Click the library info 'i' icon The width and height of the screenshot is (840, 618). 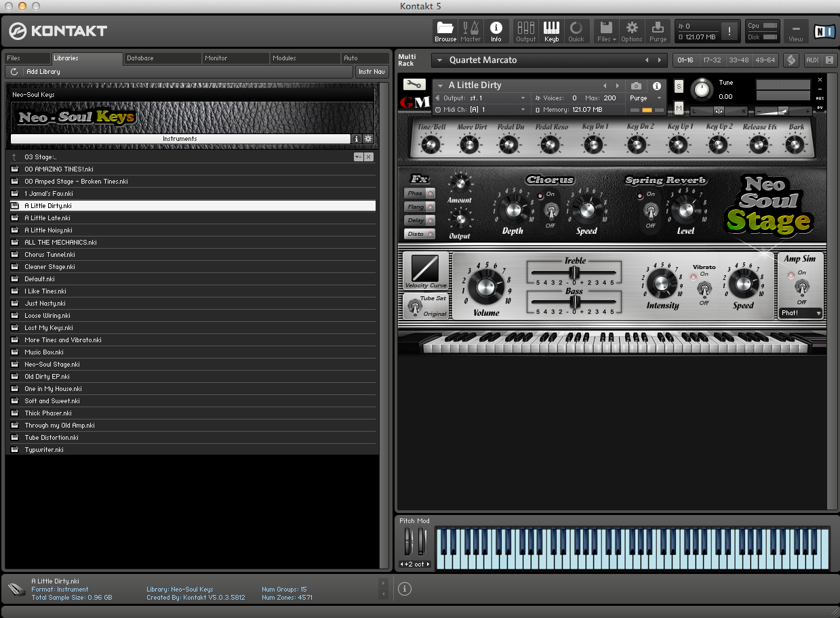click(357, 139)
